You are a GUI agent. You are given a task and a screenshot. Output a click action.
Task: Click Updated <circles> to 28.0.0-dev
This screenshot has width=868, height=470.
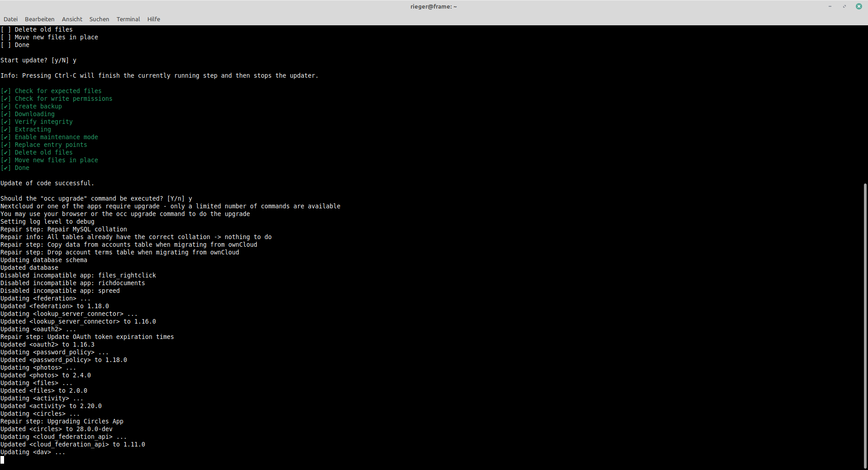coord(57,429)
